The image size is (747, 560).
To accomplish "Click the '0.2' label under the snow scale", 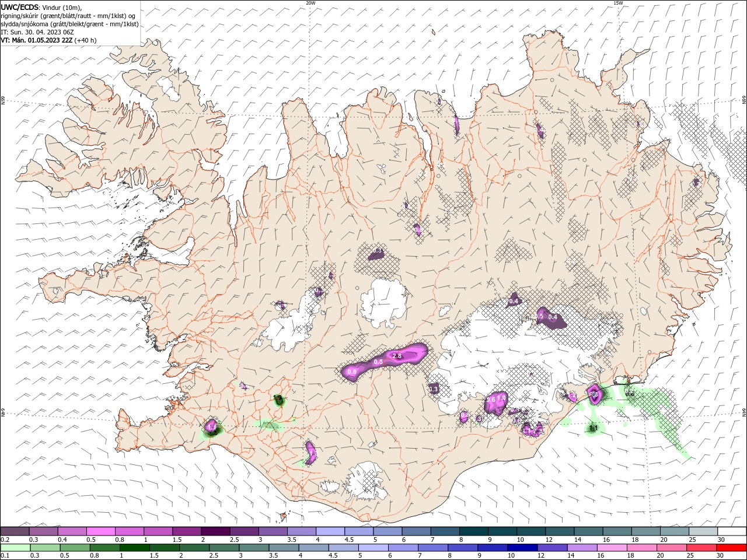I will point(5,540).
